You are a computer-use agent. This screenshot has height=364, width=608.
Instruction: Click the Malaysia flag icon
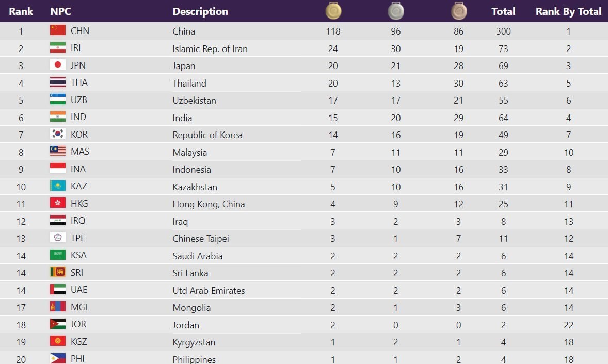pyautogui.click(x=58, y=151)
